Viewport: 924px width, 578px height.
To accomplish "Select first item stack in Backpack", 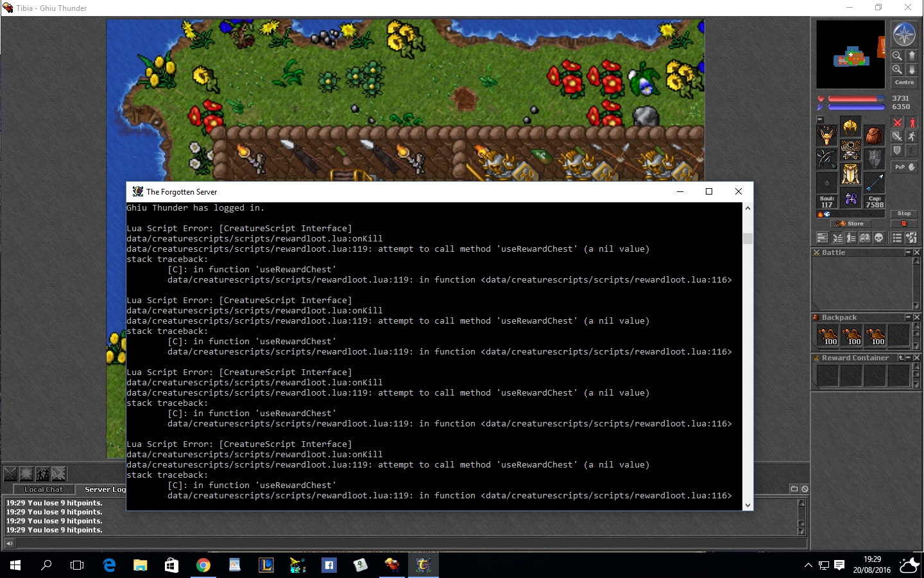I will pyautogui.click(x=828, y=335).
